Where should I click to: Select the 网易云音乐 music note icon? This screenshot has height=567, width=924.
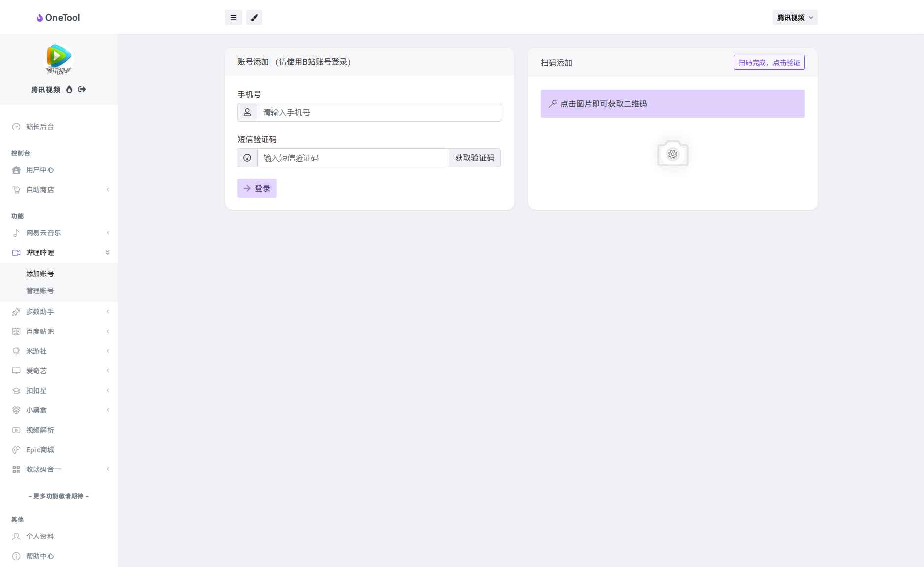[x=16, y=233]
